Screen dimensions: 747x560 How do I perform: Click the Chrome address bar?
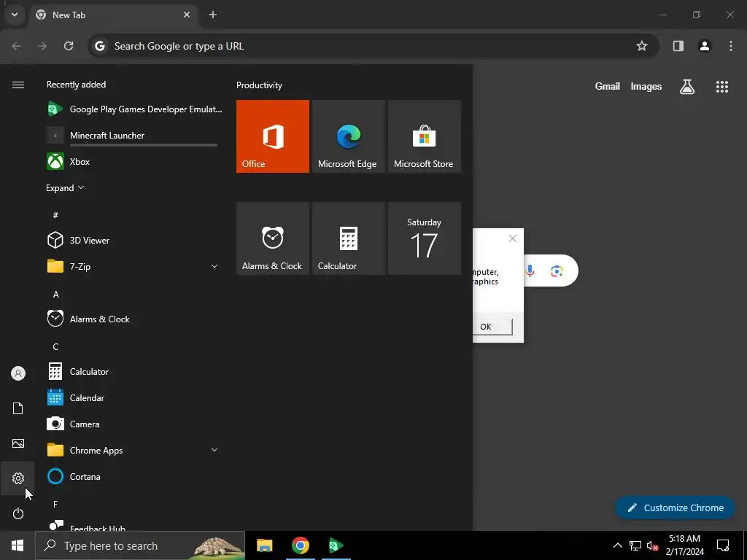click(374, 46)
